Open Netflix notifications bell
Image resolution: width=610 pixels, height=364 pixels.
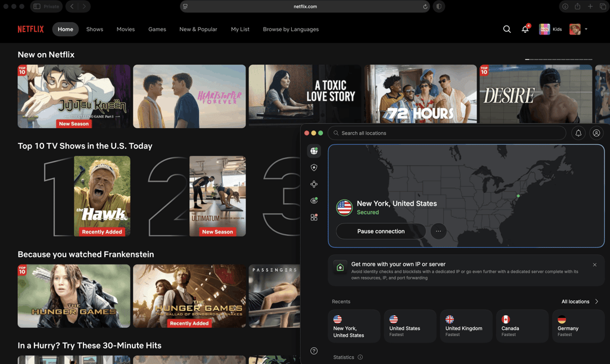[x=525, y=29]
